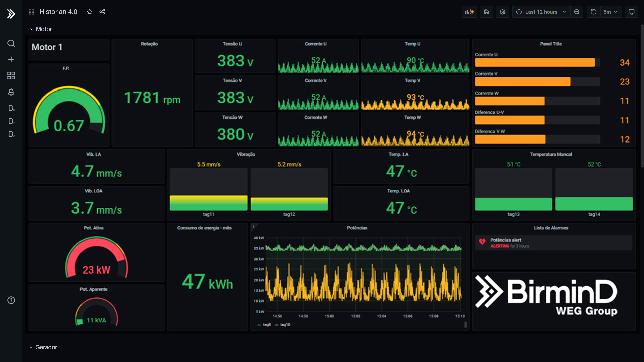The image size is (644, 362).
Task: Star the Historian 4.0 dashboard
Action: pos(89,12)
